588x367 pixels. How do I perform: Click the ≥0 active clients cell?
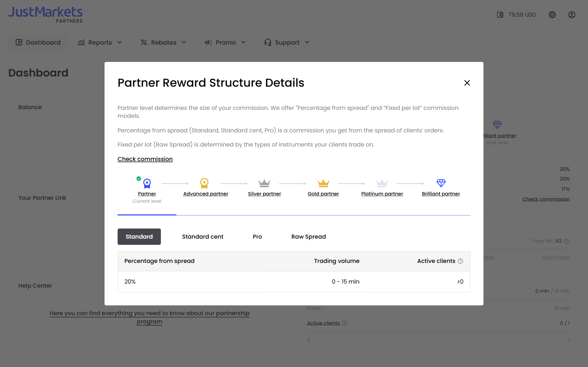click(x=460, y=281)
